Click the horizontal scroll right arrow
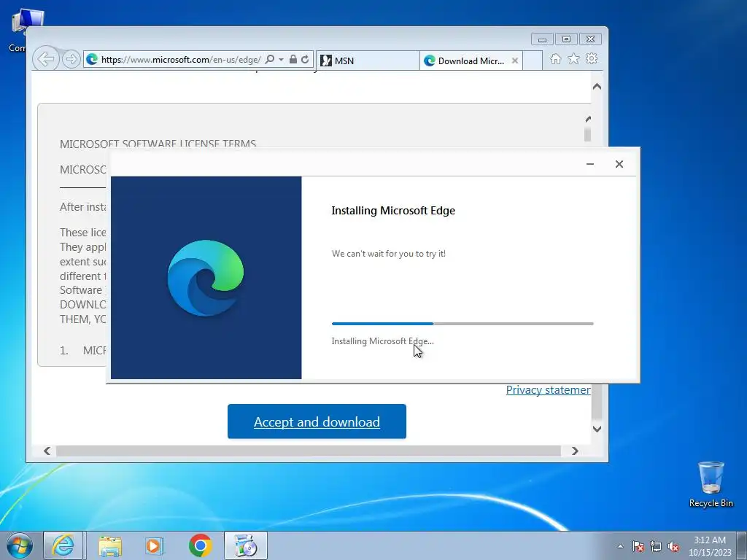 [575, 451]
